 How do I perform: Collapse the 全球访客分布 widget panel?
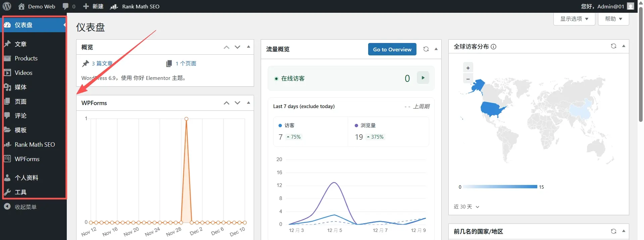(x=624, y=46)
